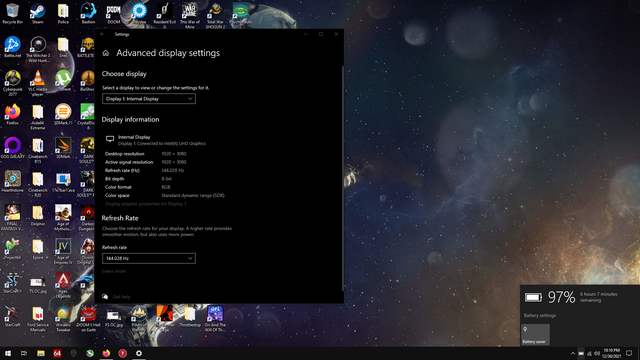Open the Bastion game shortcut

click(88, 13)
